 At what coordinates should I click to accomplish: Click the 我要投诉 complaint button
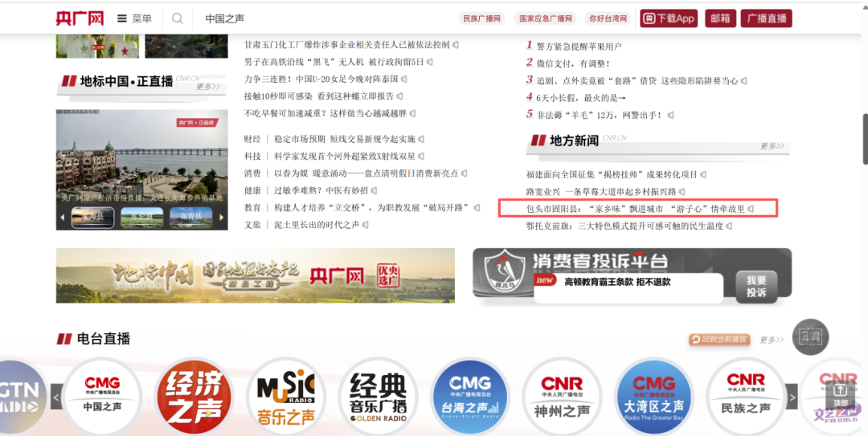(x=756, y=286)
